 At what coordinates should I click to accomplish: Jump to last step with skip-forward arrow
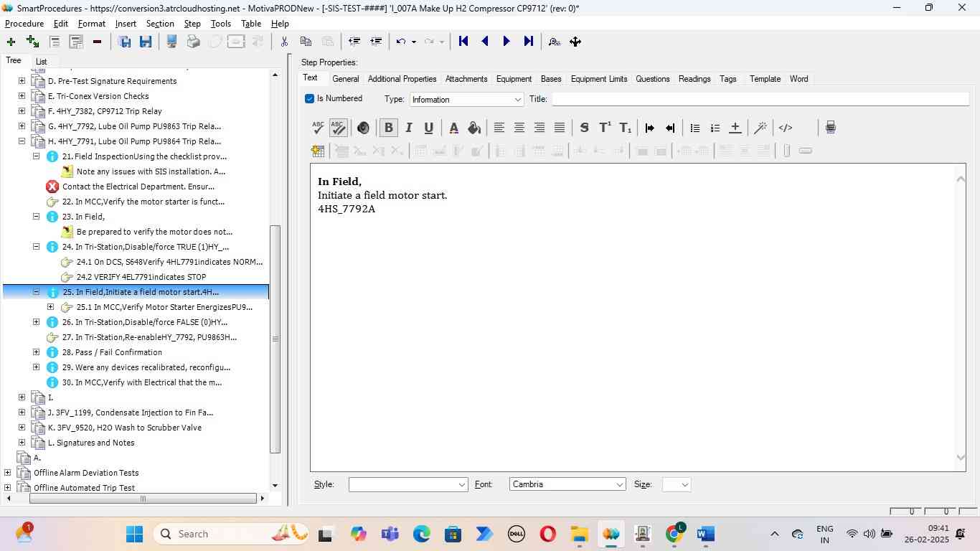coord(529,42)
